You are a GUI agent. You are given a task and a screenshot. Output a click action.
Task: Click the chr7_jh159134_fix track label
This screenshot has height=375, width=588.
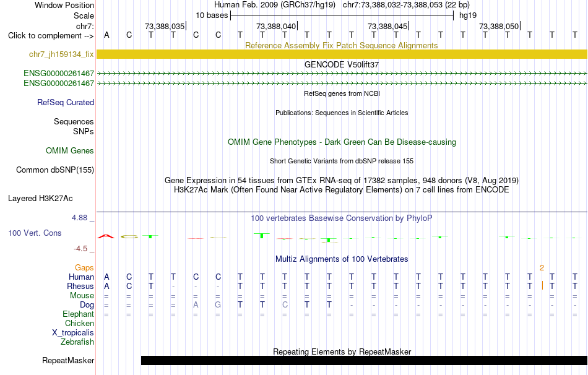click(x=61, y=54)
